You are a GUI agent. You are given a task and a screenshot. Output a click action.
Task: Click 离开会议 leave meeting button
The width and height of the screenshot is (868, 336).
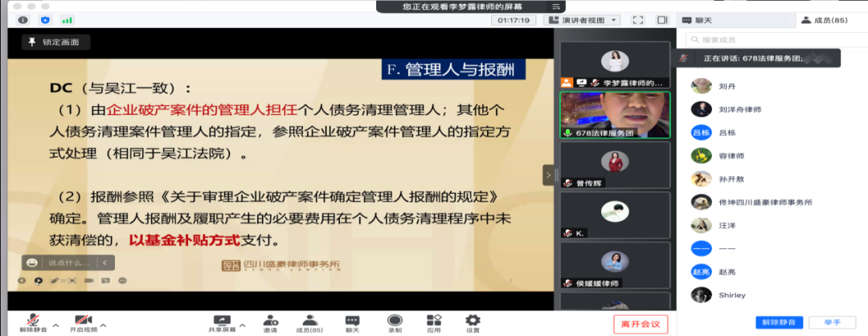click(641, 324)
